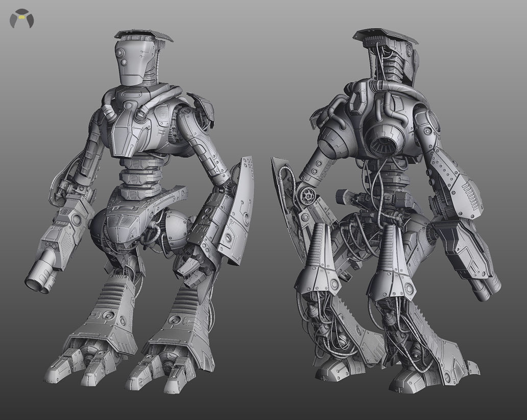Image resolution: width=527 pixels, height=420 pixels.
Task: Select the gear wheel on the blade weapon
Action: 307,195
